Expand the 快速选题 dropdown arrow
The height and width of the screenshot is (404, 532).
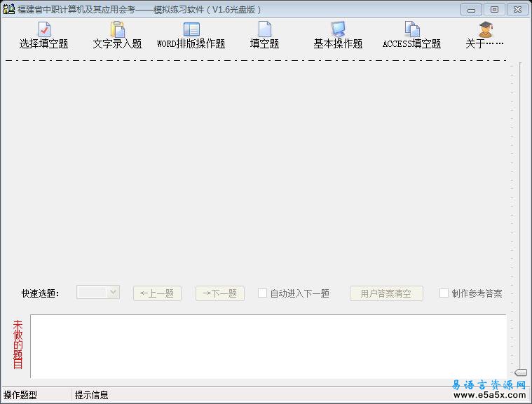[113, 292]
